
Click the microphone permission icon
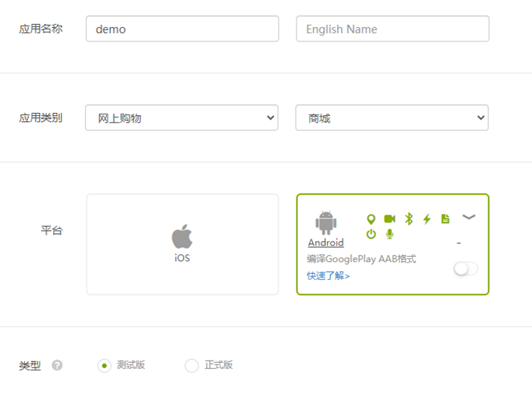[390, 234]
